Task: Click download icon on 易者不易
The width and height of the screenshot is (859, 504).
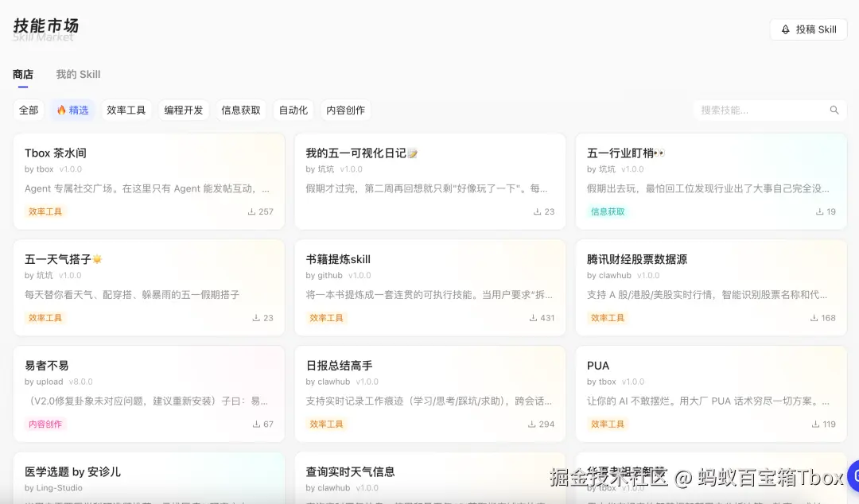Action: [x=256, y=424]
